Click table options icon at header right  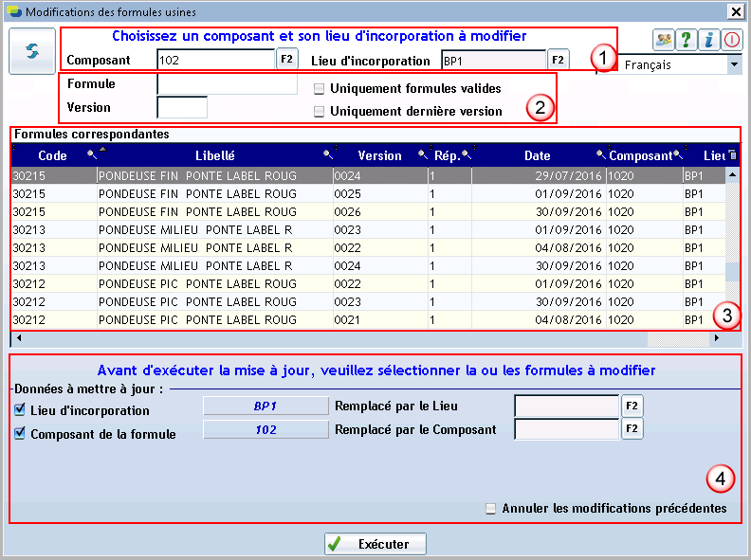732,154
